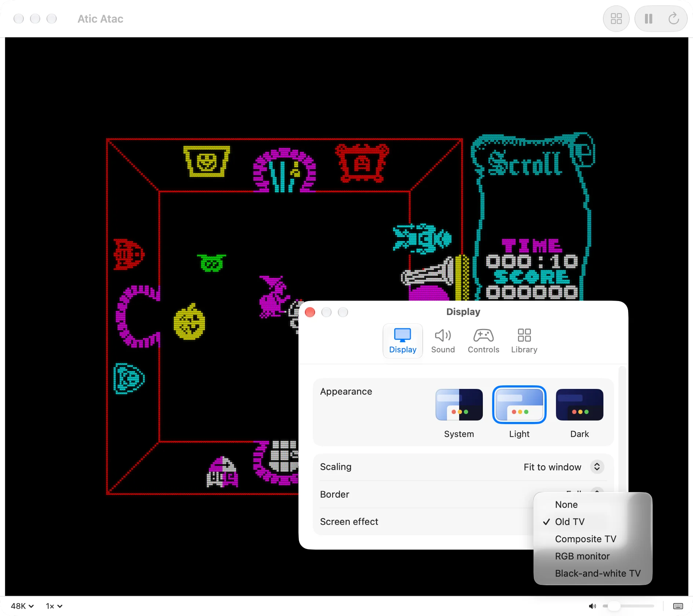
Task: Select Black-and-white TV screen effect
Action: pyautogui.click(x=593, y=573)
